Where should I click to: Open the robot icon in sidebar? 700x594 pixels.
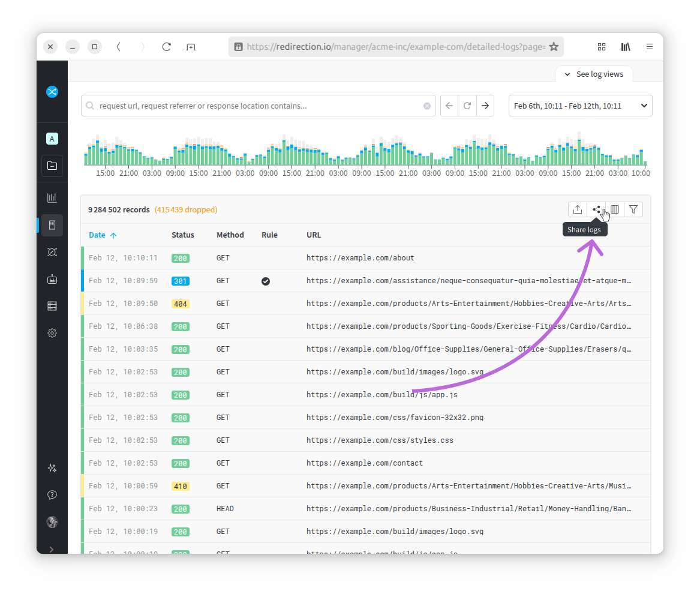pyautogui.click(x=52, y=279)
